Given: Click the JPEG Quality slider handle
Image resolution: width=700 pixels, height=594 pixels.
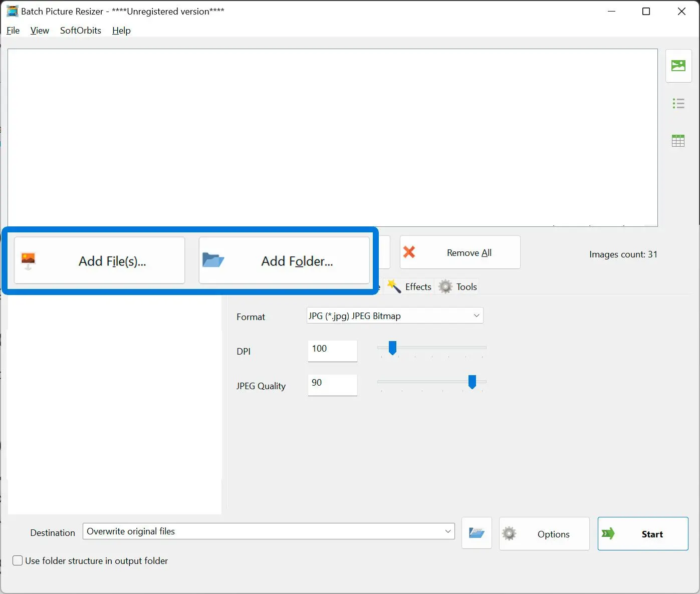Looking at the screenshot, I should 472,382.
